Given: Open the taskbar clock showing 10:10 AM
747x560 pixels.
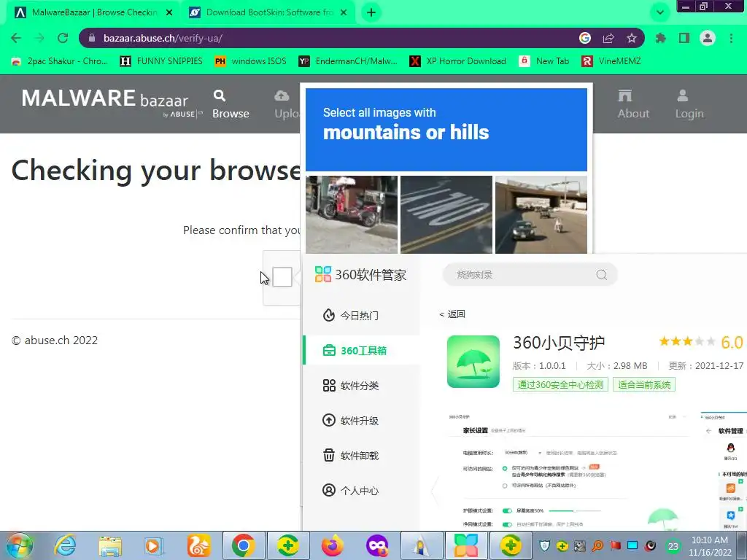Looking at the screenshot, I should 709,546.
